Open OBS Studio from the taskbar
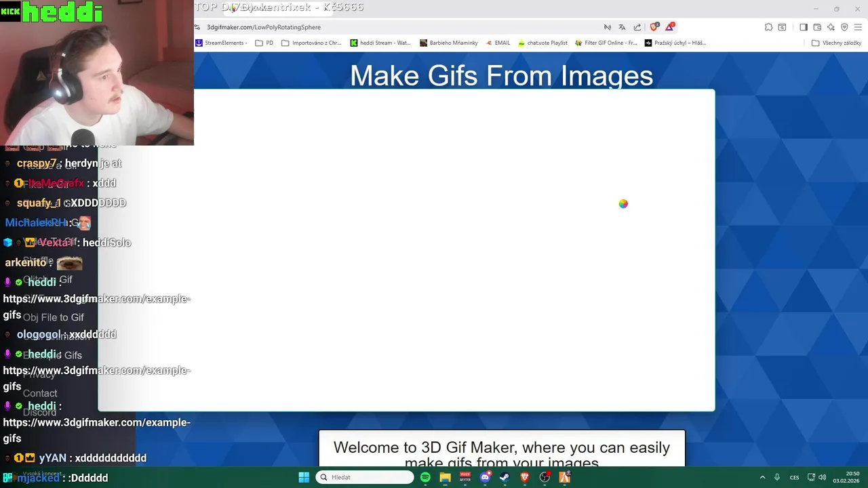 point(545,477)
